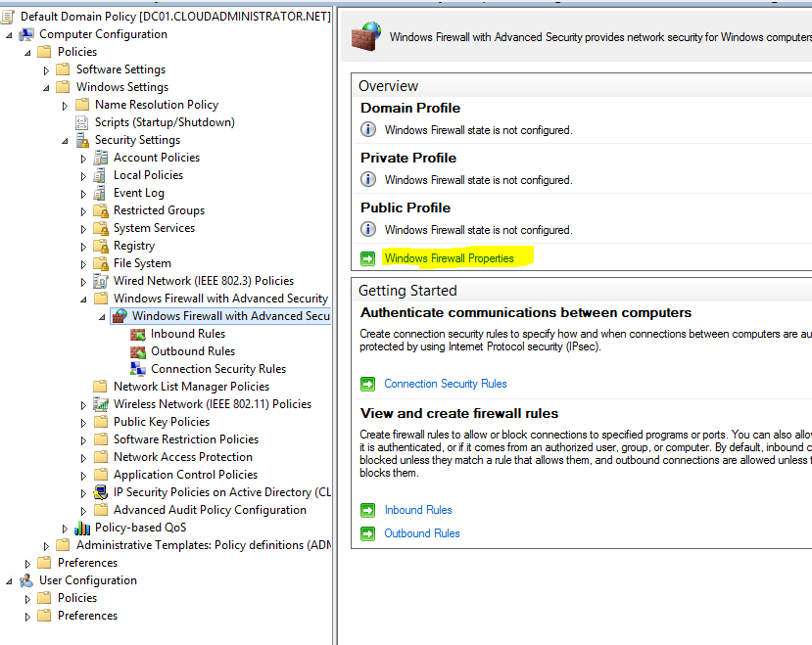812x645 pixels.
Task: Select Software Restriction Policies in tree
Action: (185, 439)
